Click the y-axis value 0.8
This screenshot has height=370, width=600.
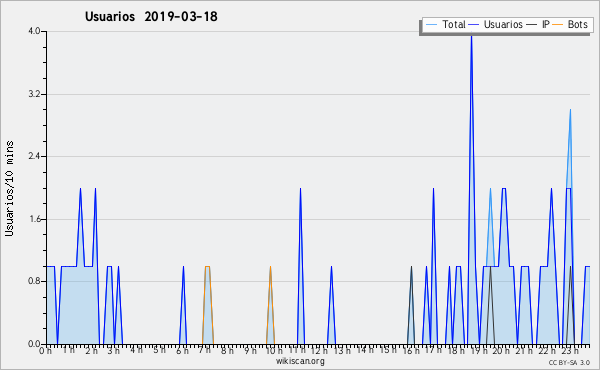click(34, 282)
